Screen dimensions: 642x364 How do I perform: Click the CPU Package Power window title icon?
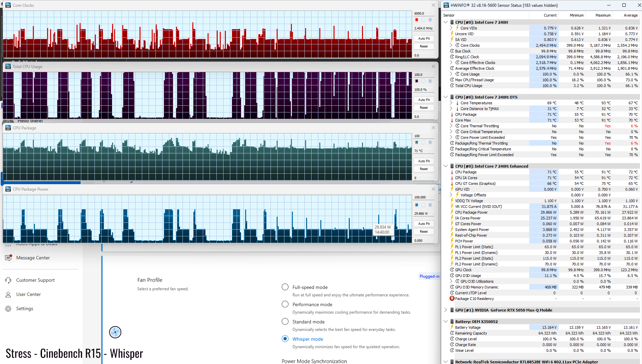(8, 189)
